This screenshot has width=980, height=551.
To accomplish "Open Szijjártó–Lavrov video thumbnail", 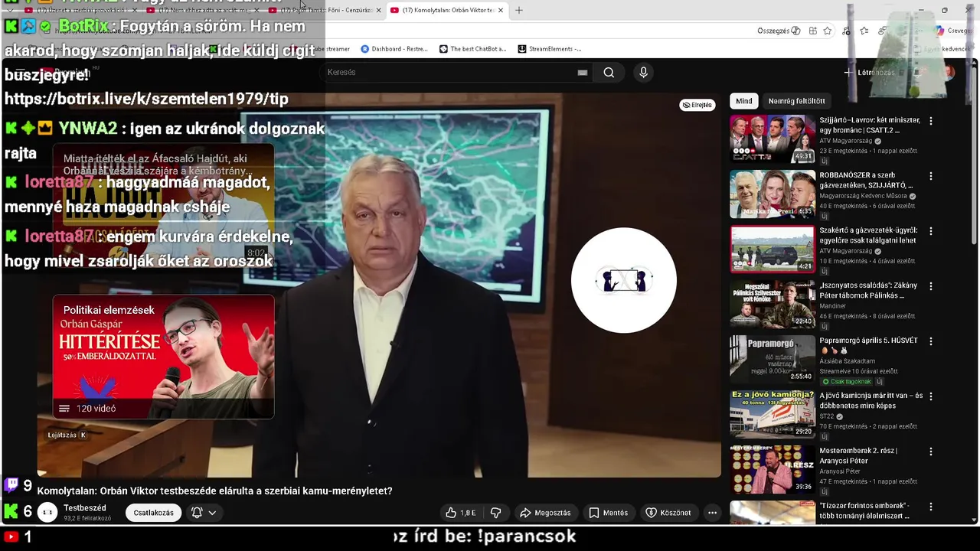I will click(773, 139).
